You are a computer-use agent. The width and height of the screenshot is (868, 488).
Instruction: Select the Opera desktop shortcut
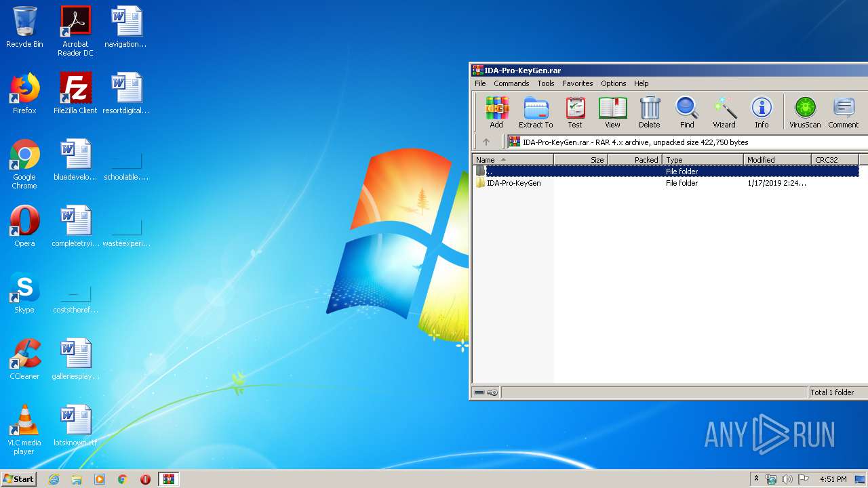point(24,226)
